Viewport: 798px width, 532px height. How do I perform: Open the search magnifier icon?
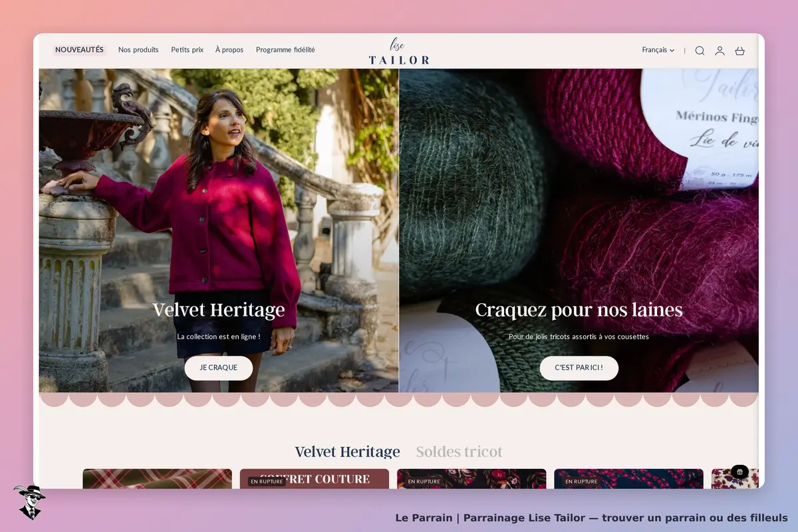[700, 51]
